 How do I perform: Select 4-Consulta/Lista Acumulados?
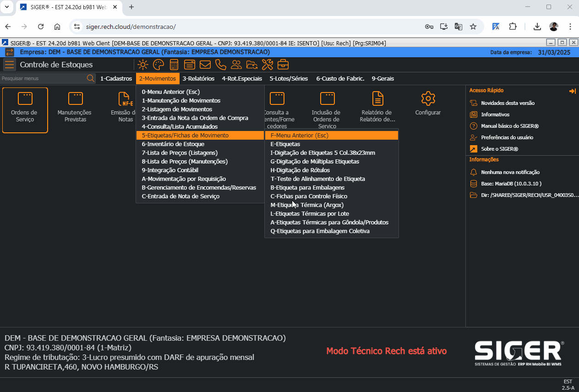coord(200,126)
